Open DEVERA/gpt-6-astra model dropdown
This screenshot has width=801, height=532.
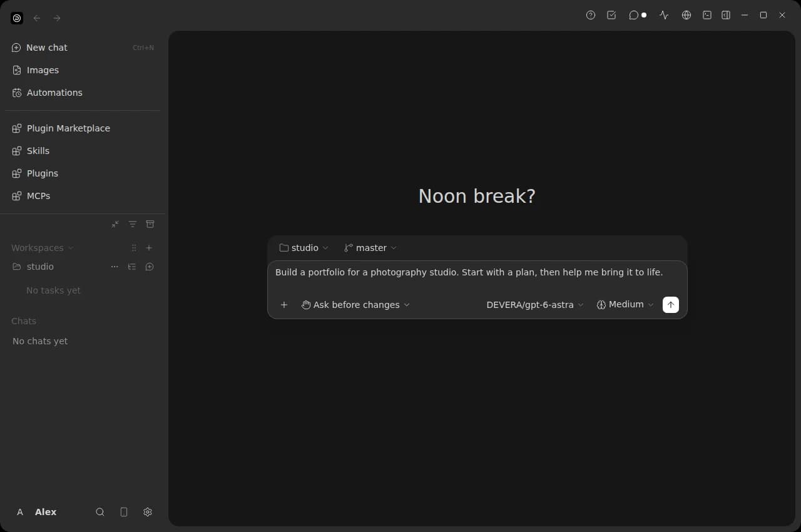pyautogui.click(x=535, y=305)
